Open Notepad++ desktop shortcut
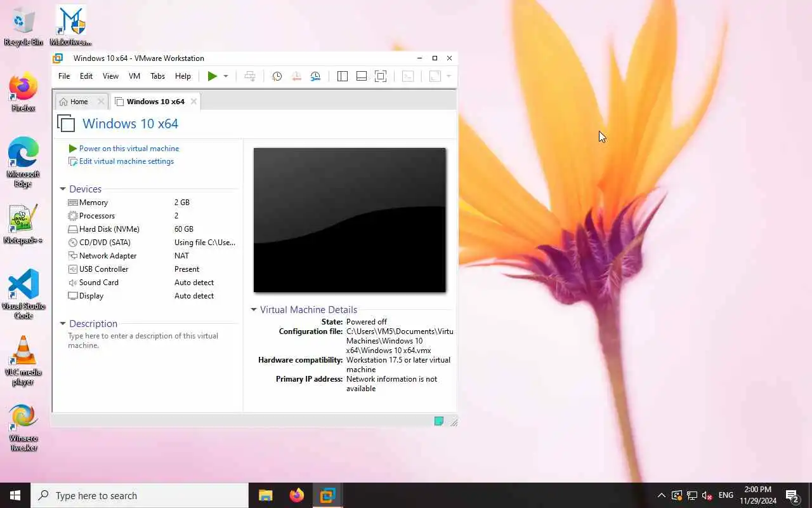 (23, 225)
